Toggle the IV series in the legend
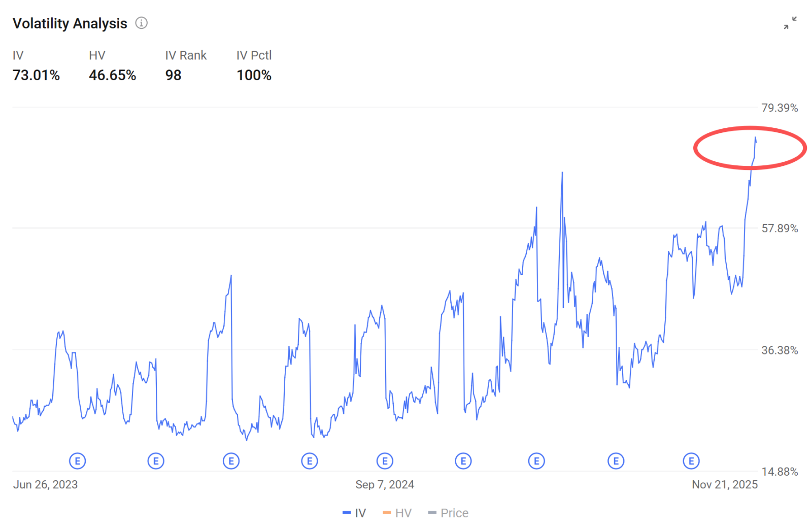Screen dimensions: 812x532 click(354, 513)
